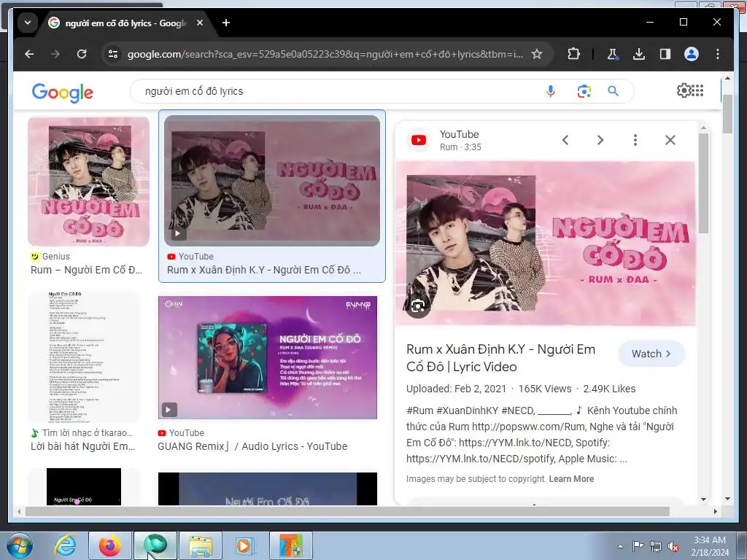Open Chrome Labs flask icon
This screenshot has height=560, width=747.
click(x=613, y=54)
